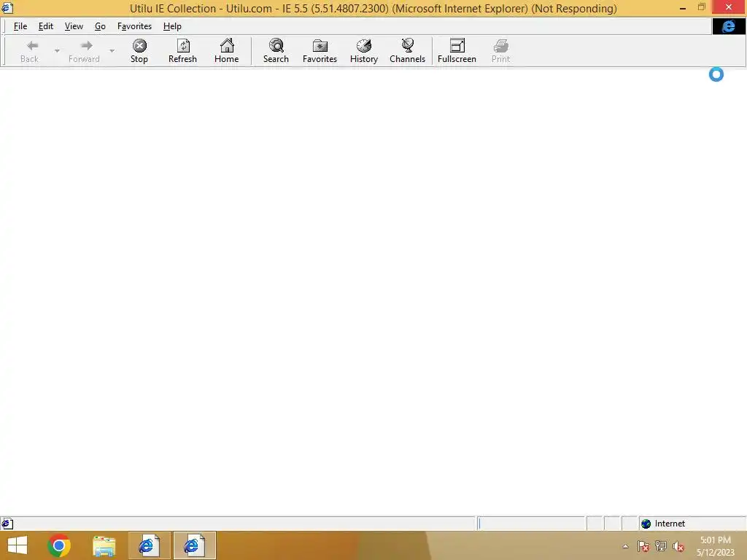This screenshot has width=747, height=560.
Task: Switch to Fullscreen mode
Action: point(457,51)
